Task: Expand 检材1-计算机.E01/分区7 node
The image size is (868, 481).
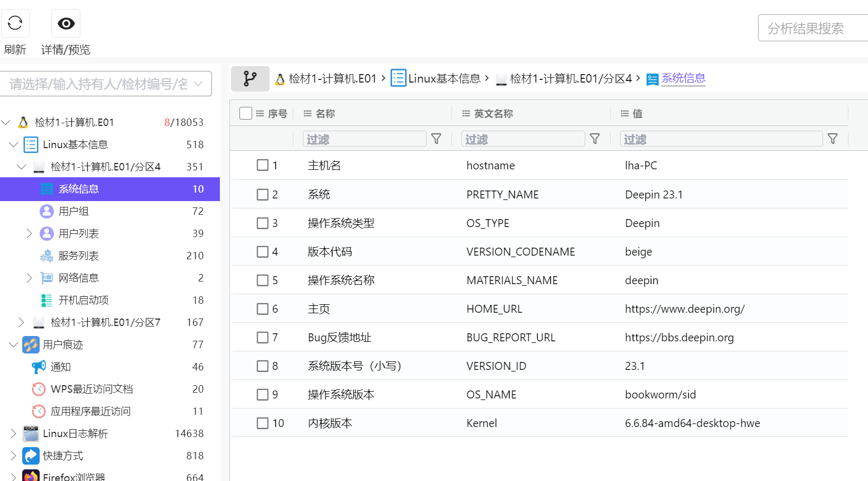Action: coord(22,322)
